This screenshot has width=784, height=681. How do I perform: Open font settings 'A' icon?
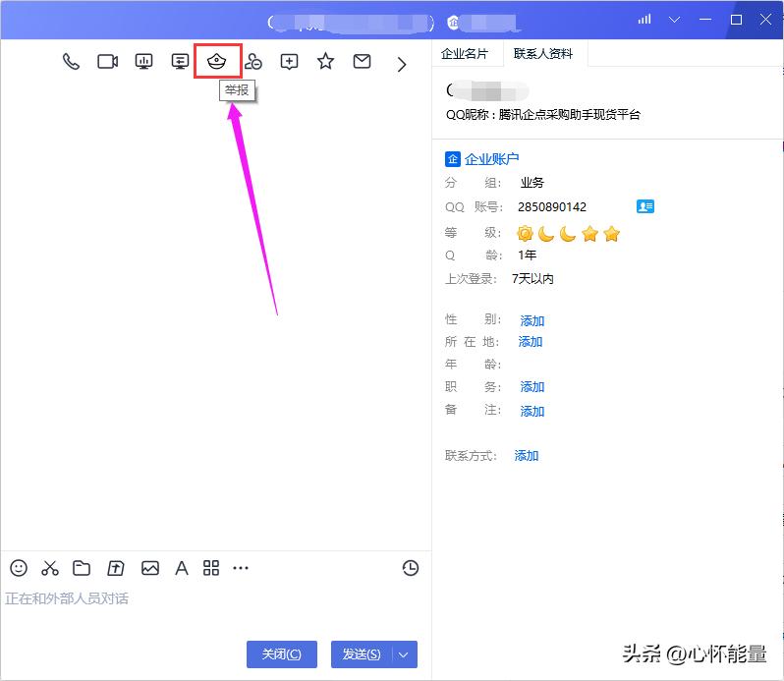coord(181,568)
